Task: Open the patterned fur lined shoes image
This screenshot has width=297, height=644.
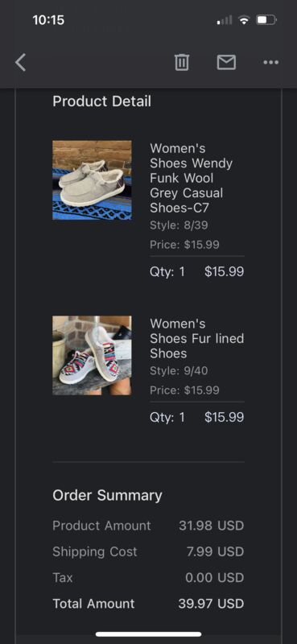Action: tap(92, 355)
